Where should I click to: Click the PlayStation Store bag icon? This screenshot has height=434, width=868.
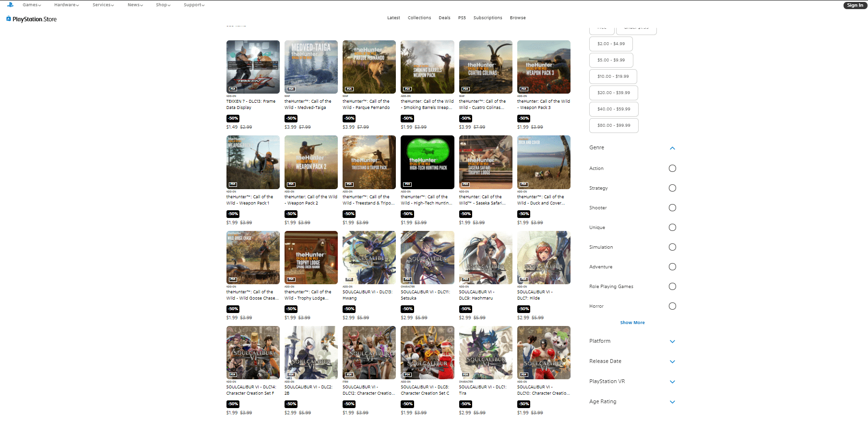(x=9, y=19)
